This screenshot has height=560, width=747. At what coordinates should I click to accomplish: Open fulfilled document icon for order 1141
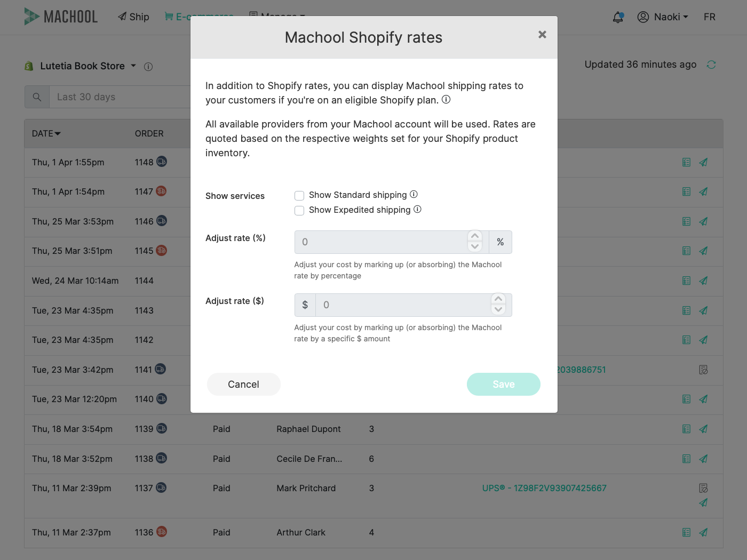click(x=704, y=370)
